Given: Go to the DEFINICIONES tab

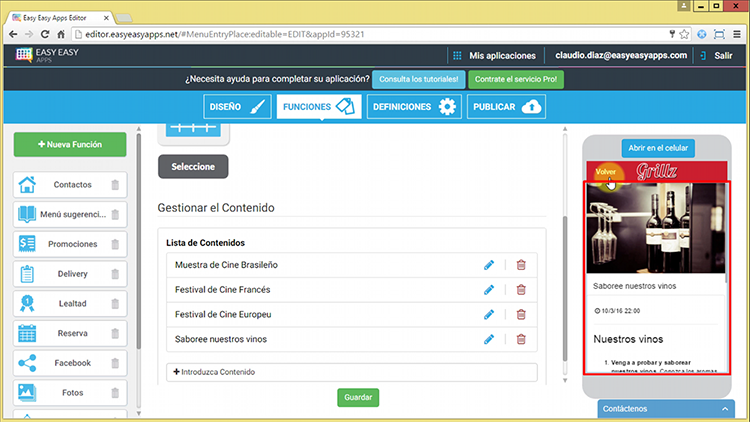Looking at the screenshot, I should [412, 106].
